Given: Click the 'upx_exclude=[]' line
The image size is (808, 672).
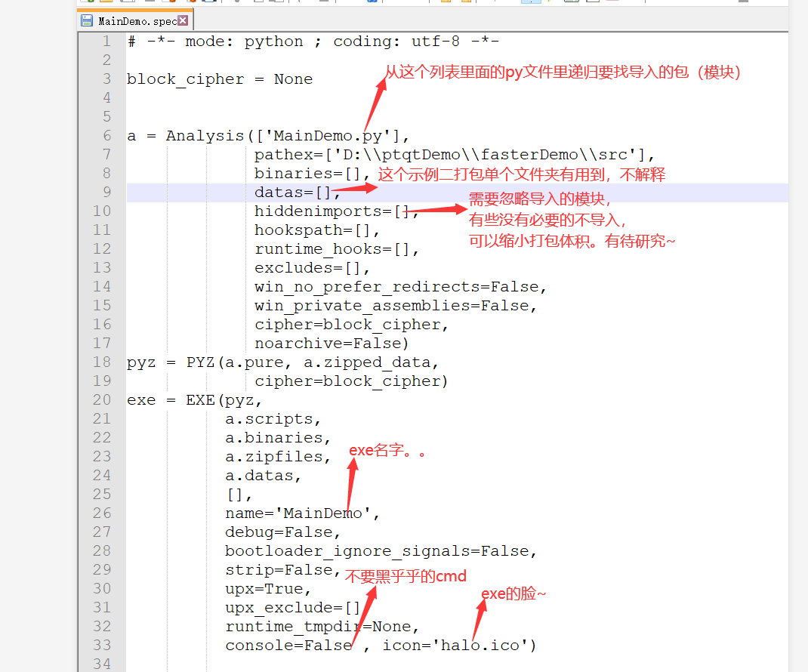Looking at the screenshot, I should point(292,609).
